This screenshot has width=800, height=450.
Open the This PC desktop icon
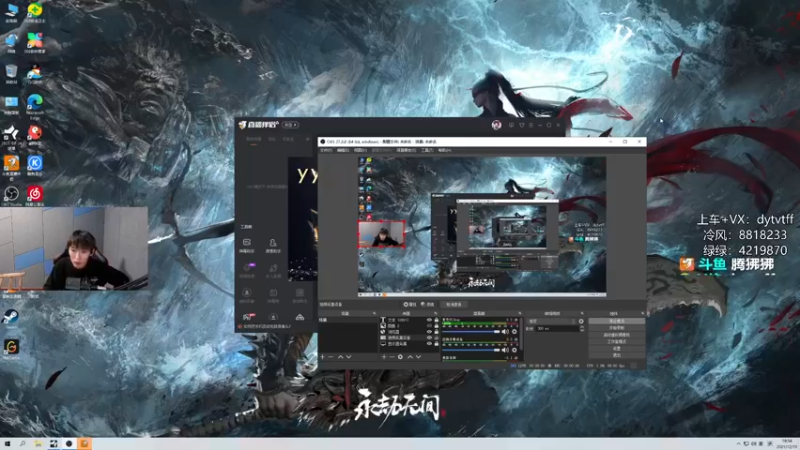11,11
